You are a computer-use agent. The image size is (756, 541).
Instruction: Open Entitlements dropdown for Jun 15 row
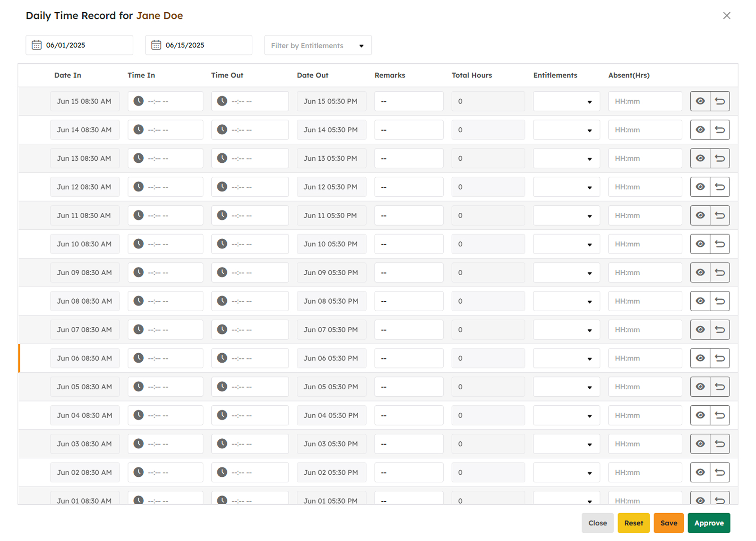tap(567, 101)
